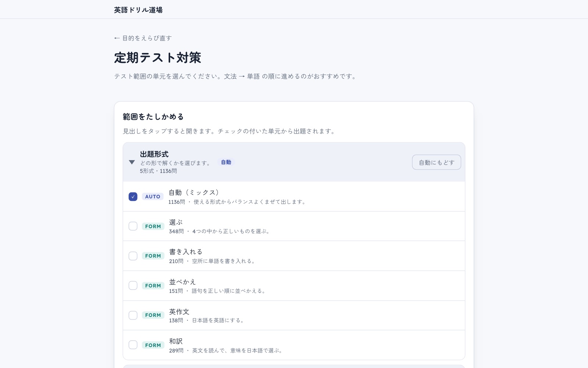588x368 pixels.
Task: Click the 289問 description under 和訳
Action: tap(226, 351)
